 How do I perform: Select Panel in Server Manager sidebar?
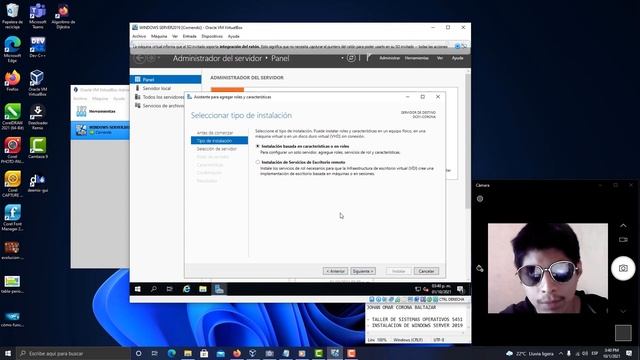(166, 80)
